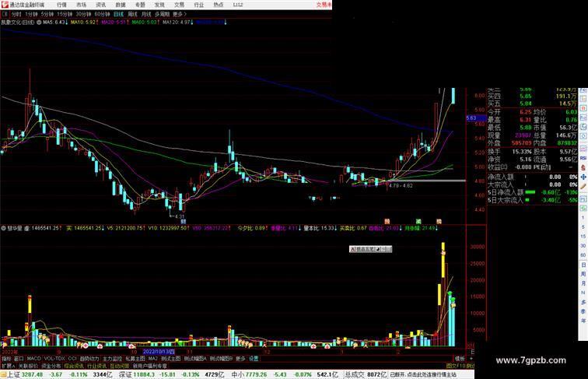Click the blue four-arrow move icon
The height and width of the screenshot is (379, 588).
tap(583, 177)
